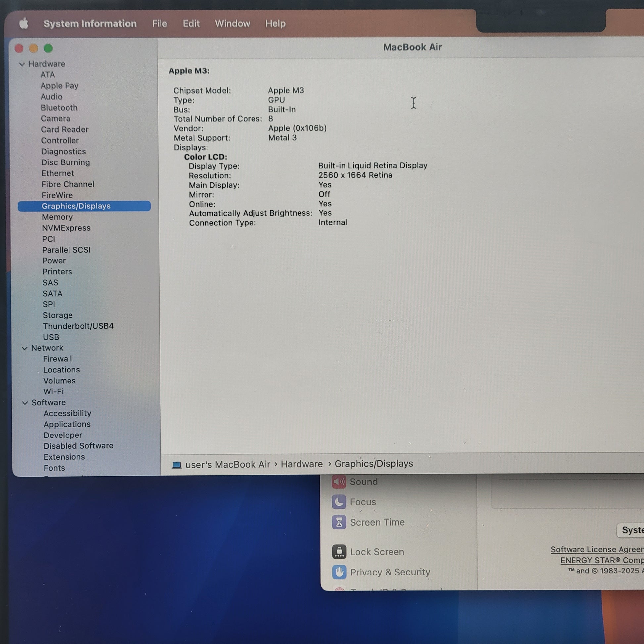The height and width of the screenshot is (644, 644).
Task: Click the Privacy & Security hand icon
Action: point(339,572)
